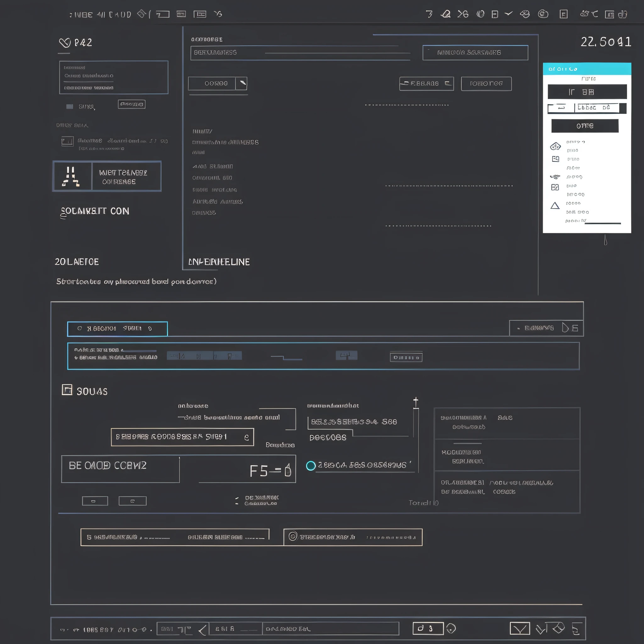Open the 'OONOO' dropdown arrow

(241, 83)
